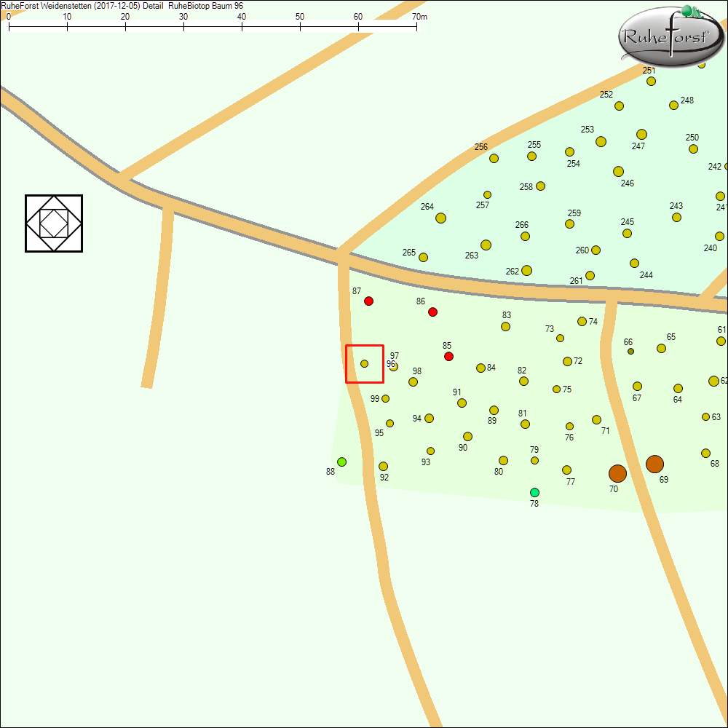728x728 pixels.
Task: Select the red tree marker 86
Action: click(x=433, y=312)
